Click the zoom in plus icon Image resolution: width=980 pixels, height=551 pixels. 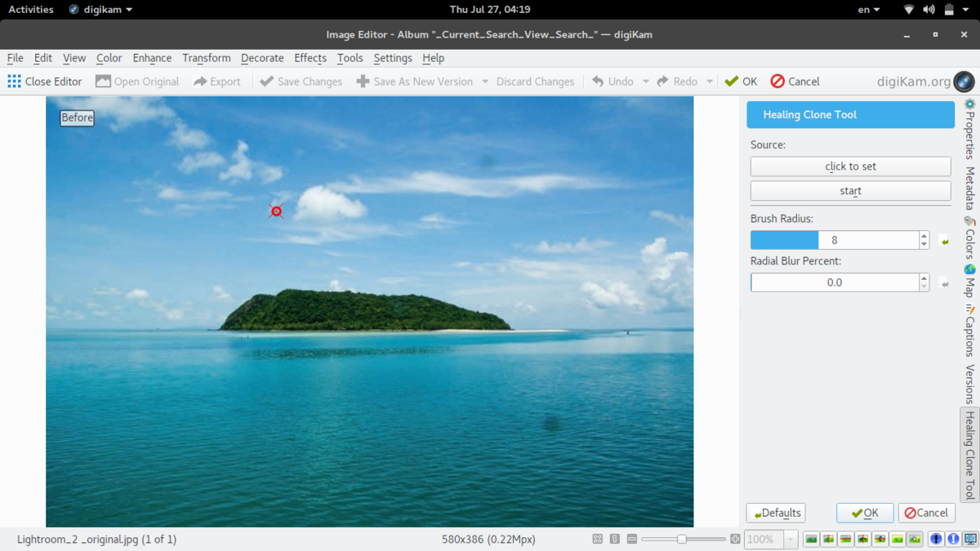[x=735, y=539]
